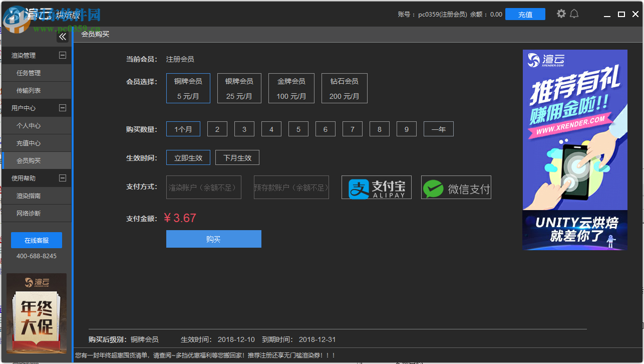
Task: Select 9 months purchase quantity
Action: pyautogui.click(x=407, y=129)
